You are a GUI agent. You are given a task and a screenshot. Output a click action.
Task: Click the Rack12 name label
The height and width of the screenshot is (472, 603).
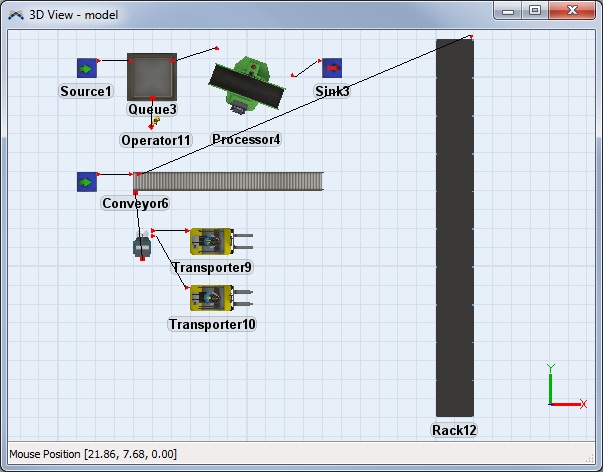454,430
